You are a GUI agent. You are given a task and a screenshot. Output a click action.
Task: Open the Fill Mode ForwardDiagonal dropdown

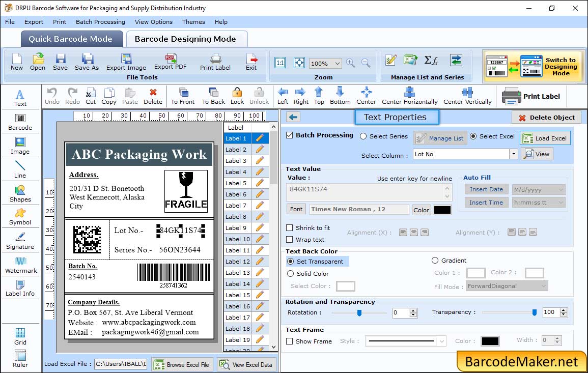pos(507,286)
